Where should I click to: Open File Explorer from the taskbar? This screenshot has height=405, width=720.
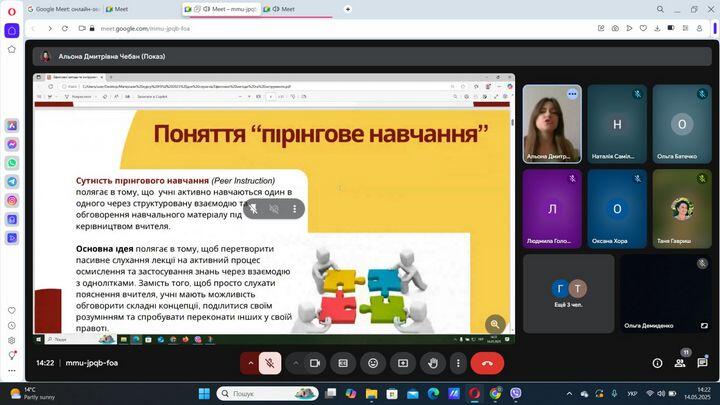[x=371, y=394]
